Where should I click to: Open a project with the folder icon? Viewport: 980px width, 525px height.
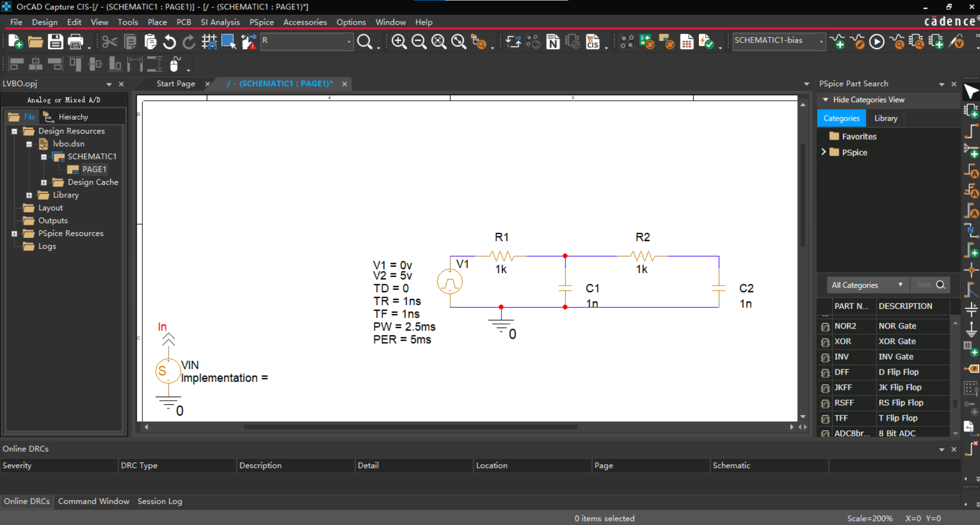point(35,41)
